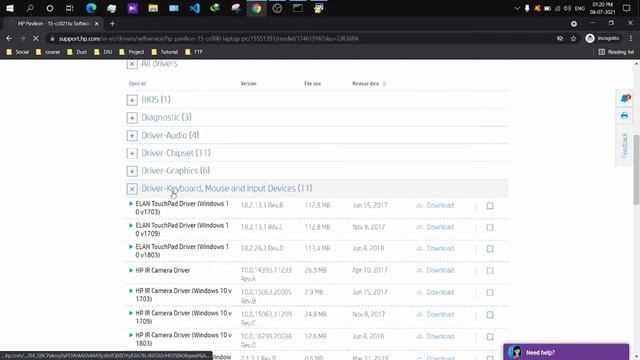Expand HP IR Camera Driver Rev.A details
The width and height of the screenshot is (640, 360).
coord(131,270)
